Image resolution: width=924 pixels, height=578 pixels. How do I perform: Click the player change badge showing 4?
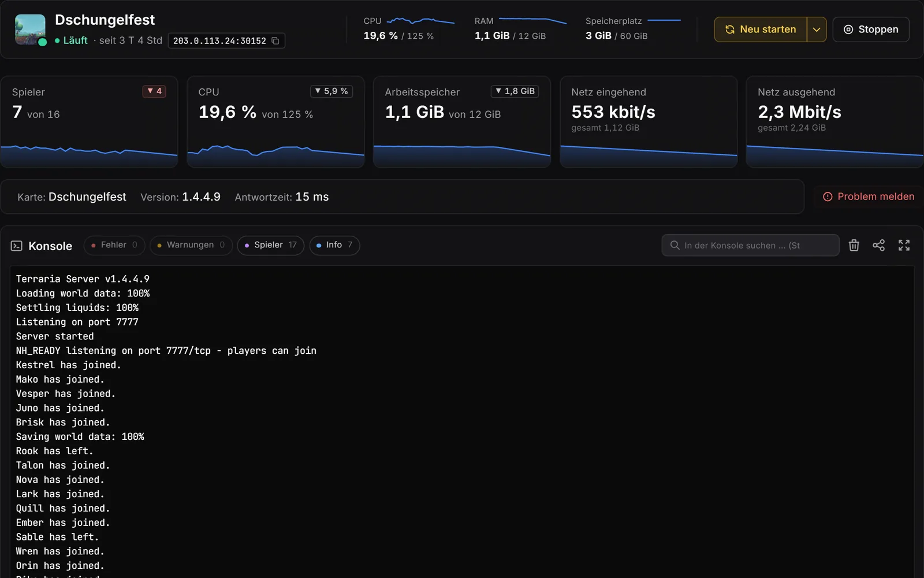coord(154,91)
